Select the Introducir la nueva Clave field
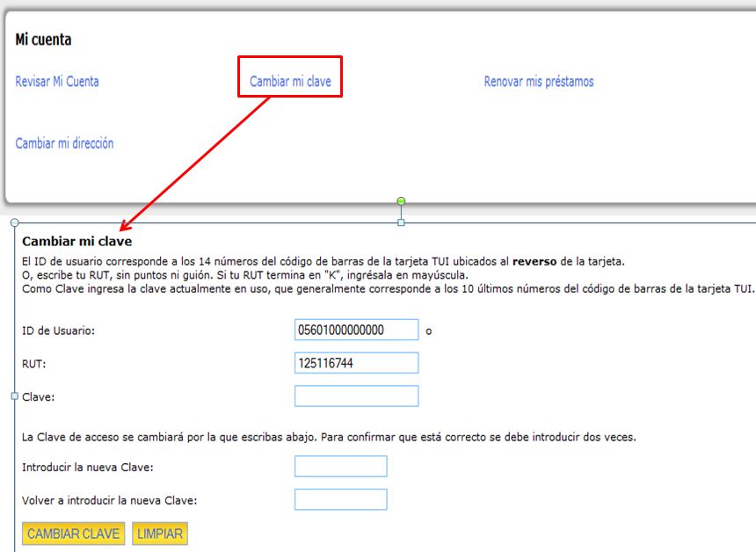The image size is (756, 552). (340, 467)
